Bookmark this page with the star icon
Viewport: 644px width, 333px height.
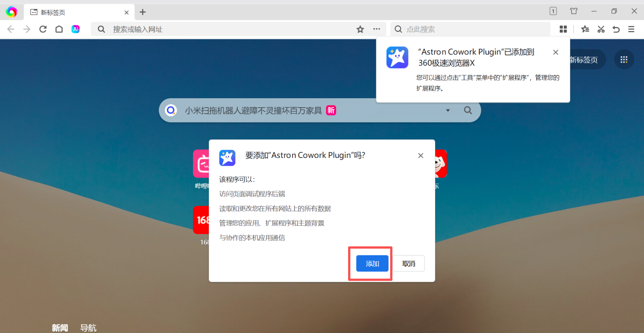[360, 29]
